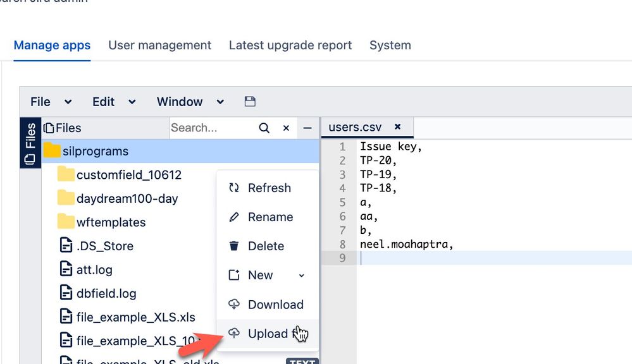Image resolution: width=632 pixels, height=364 pixels.
Task: Open the .DS_Store file
Action: pos(105,246)
